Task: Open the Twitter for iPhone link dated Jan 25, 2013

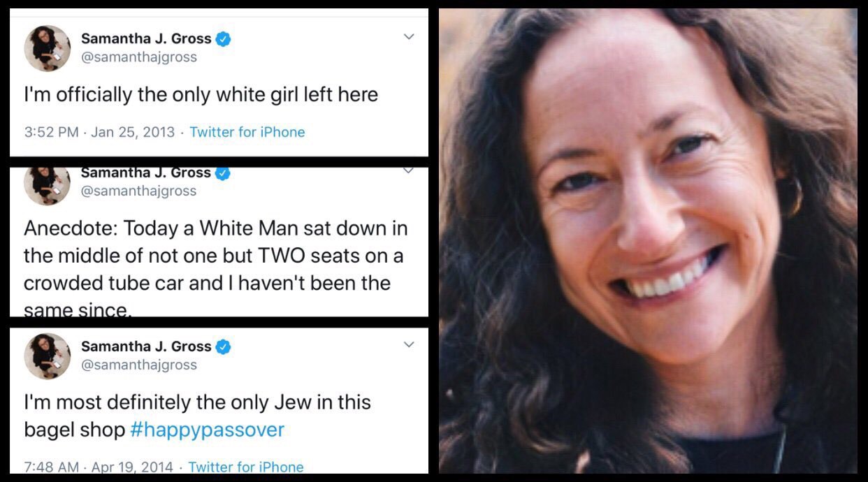Action: pos(247,132)
